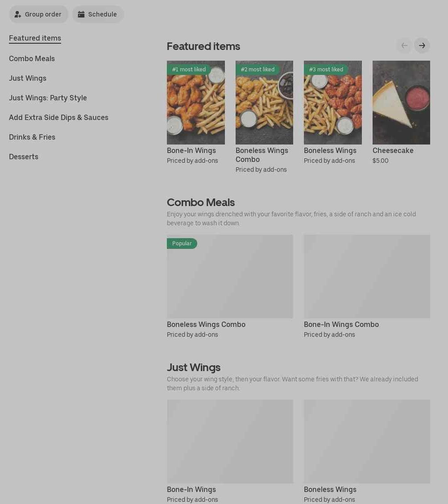Select Bone-In Wings under Just Wings section

pos(230,451)
